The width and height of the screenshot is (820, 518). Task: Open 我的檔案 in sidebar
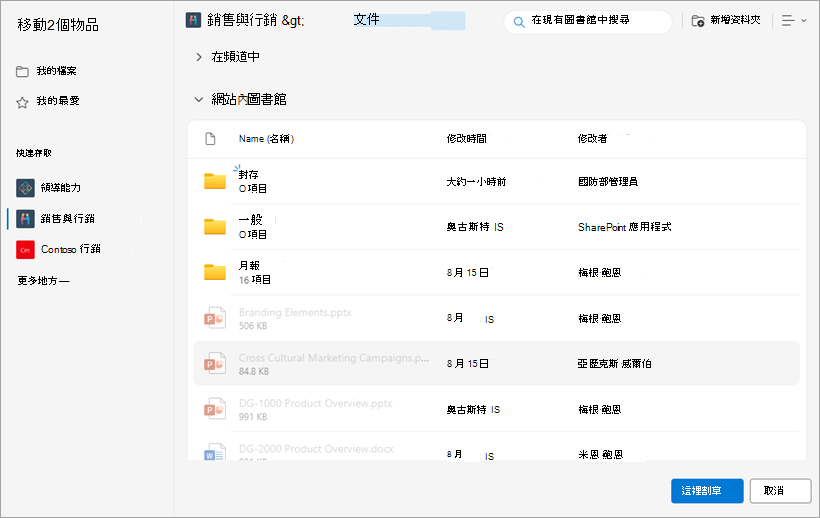[x=56, y=71]
